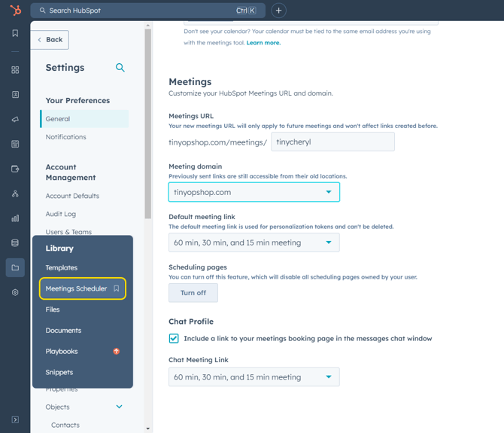Image resolution: width=504 pixels, height=433 pixels.
Task: Click the Learn more link
Action: pos(263,43)
